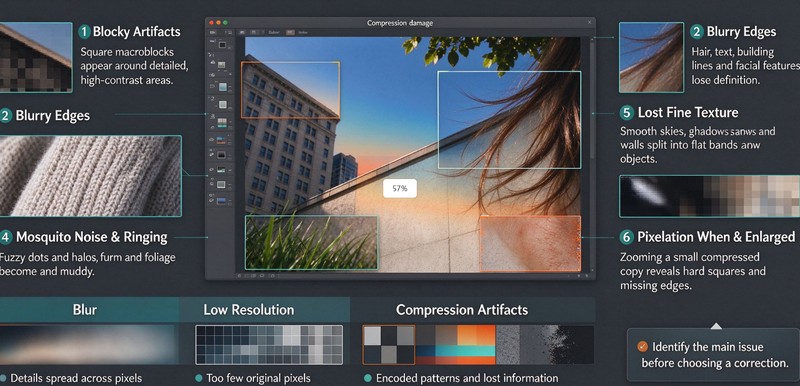This screenshot has width=800, height=386.
Task: Click the 57% zoom badge on the canvas
Action: 400,188
